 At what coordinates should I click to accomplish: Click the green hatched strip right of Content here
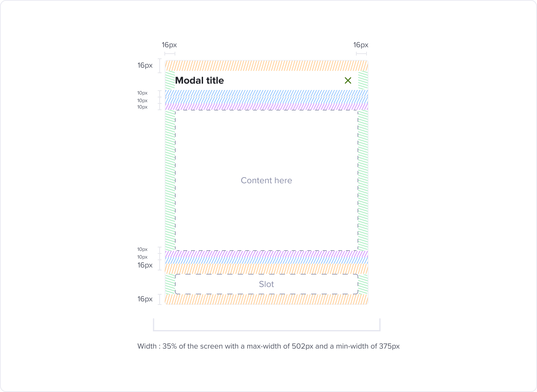[363, 180]
